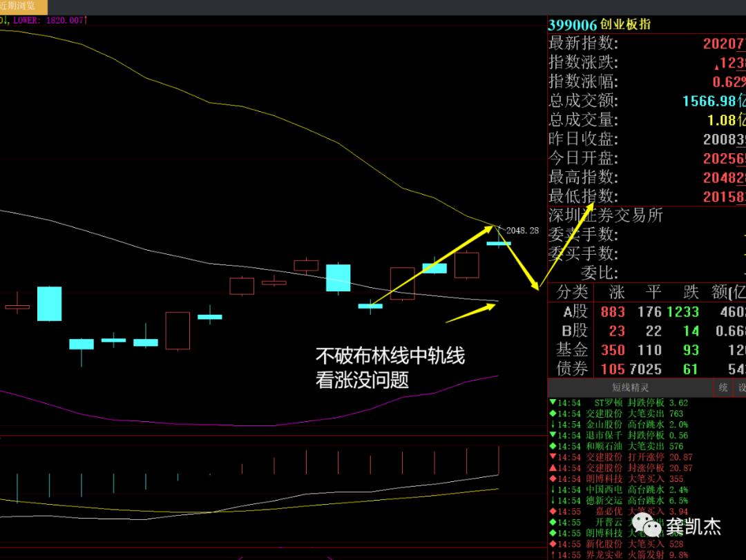Image resolution: width=746 pixels, height=560 pixels.
Task: Click the 平 column header
Action: click(653, 292)
